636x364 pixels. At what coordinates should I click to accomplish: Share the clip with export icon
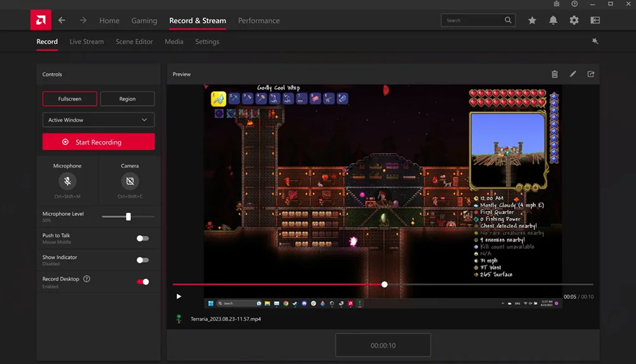click(x=591, y=74)
